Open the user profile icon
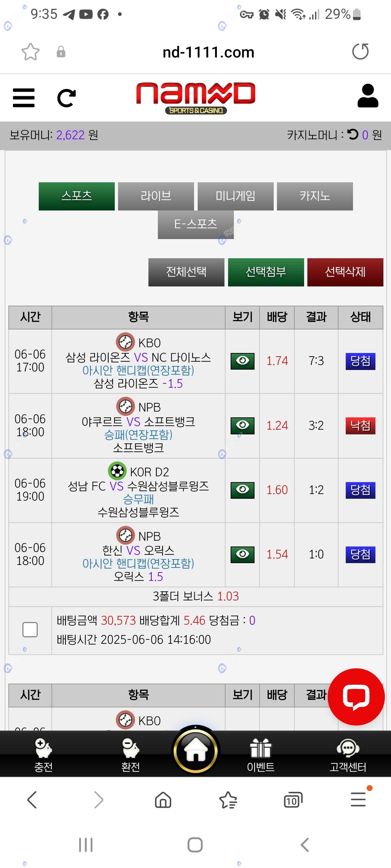The height and width of the screenshot is (868, 391). [368, 96]
